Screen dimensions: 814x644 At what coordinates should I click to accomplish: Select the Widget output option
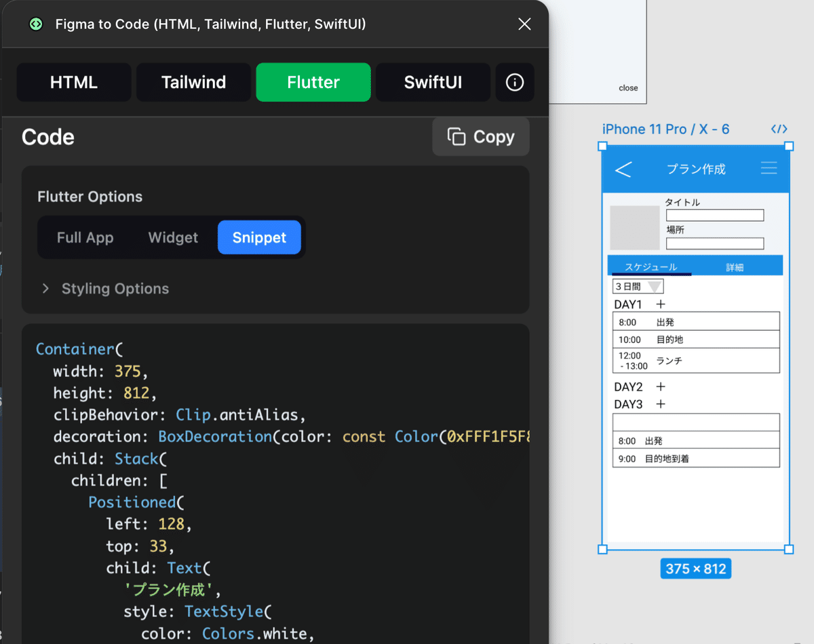172,237
